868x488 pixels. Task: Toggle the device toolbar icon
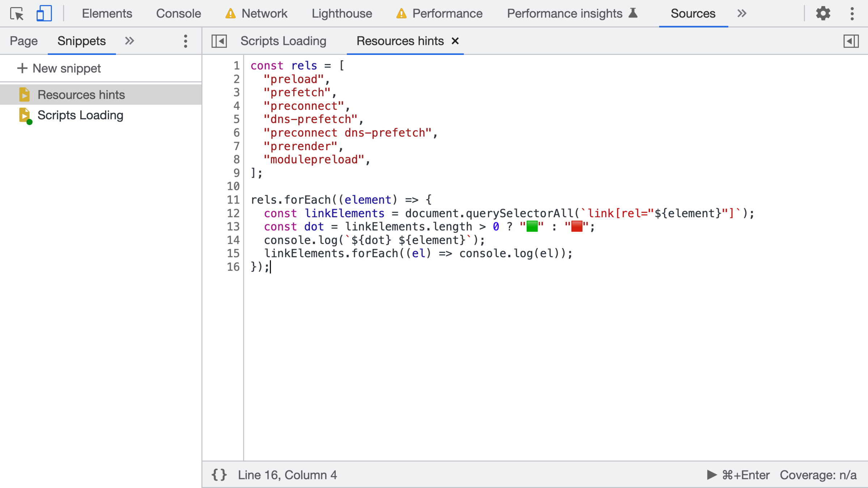point(44,14)
